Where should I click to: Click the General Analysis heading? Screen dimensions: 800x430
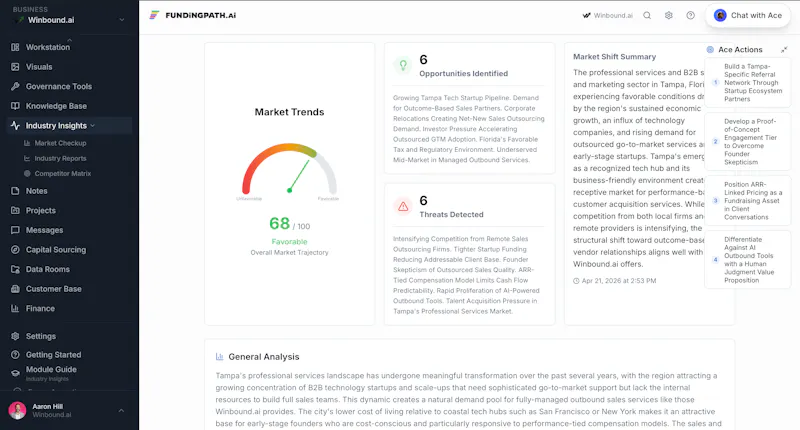[264, 357]
